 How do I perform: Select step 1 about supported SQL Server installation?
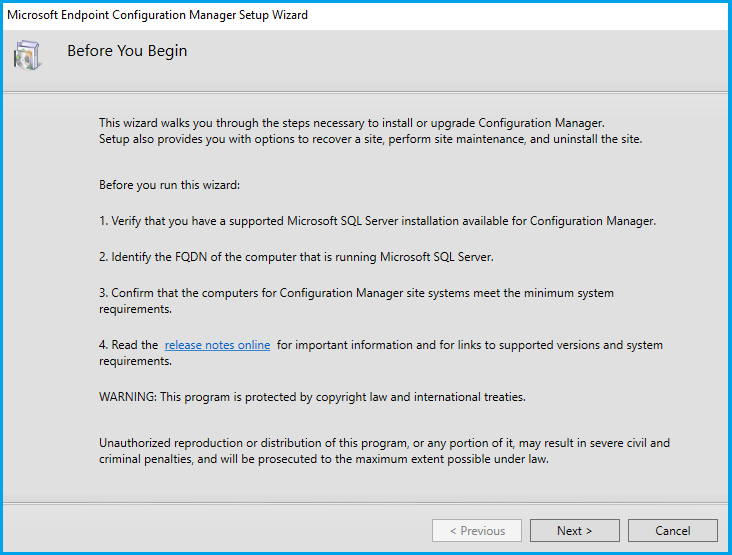(377, 221)
